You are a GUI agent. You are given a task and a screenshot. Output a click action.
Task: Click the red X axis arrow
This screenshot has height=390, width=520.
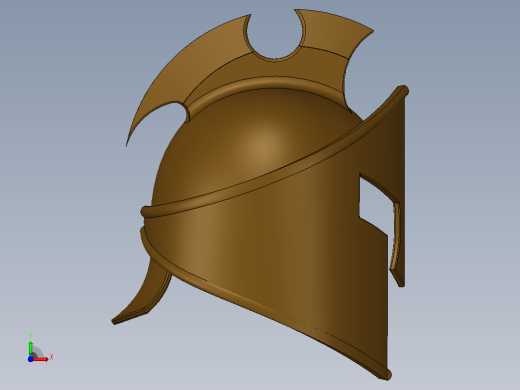click(41, 359)
